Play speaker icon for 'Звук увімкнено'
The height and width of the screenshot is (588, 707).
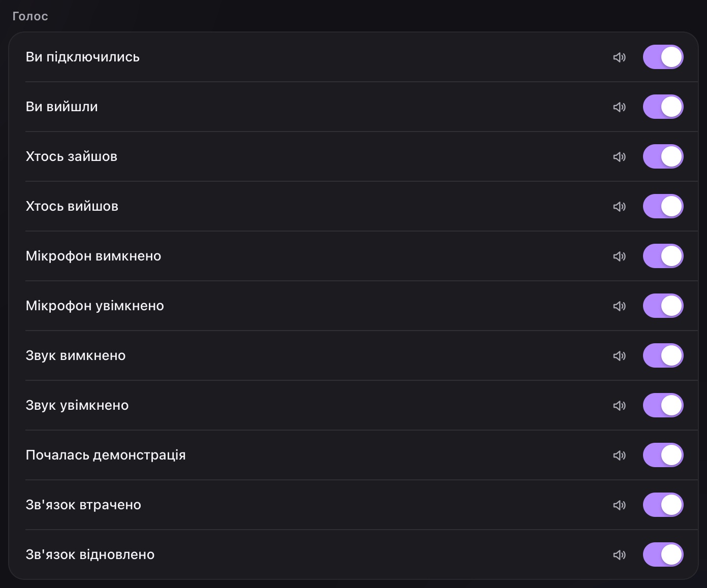(x=619, y=406)
